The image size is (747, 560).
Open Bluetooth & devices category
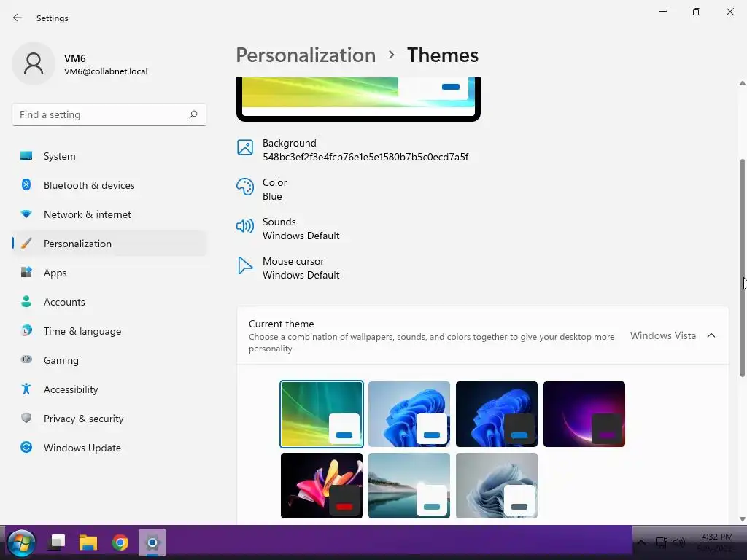[x=109, y=185]
